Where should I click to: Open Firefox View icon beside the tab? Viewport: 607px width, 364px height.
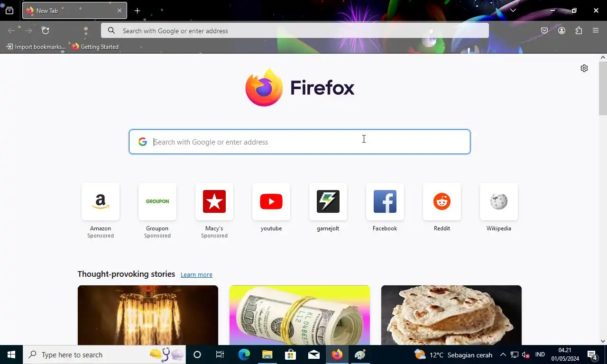pos(9,10)
